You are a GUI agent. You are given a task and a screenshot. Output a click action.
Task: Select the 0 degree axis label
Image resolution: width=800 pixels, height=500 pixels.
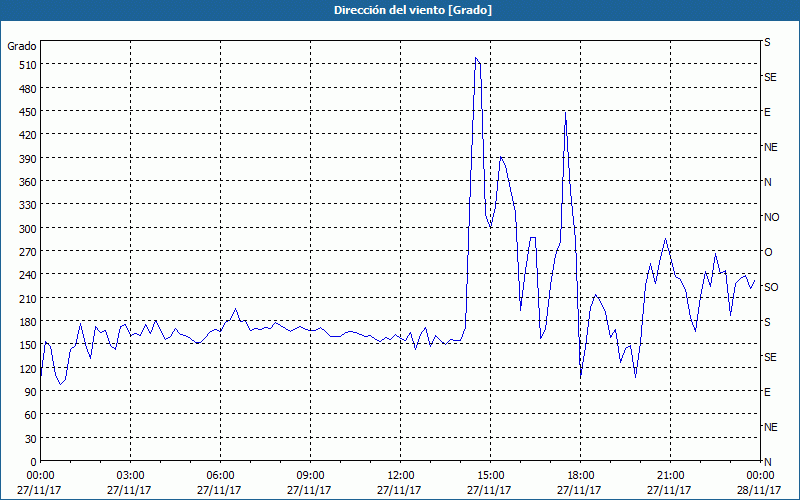[34, 462]
